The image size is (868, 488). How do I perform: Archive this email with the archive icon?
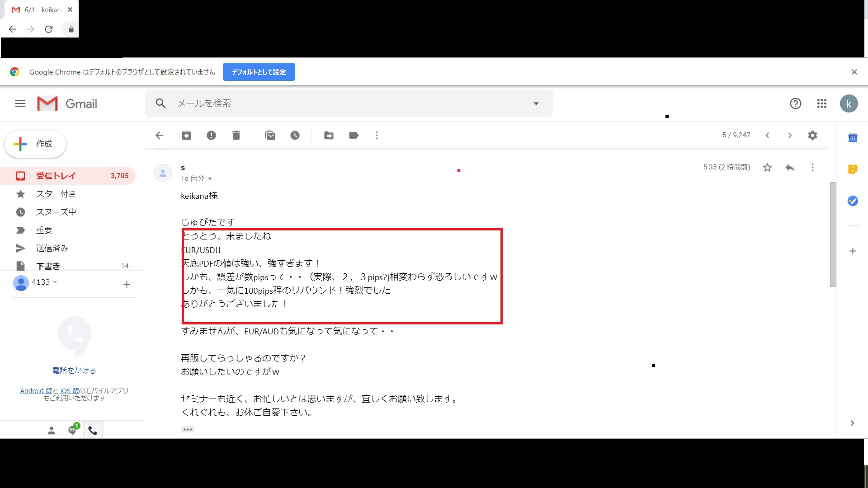186,135
